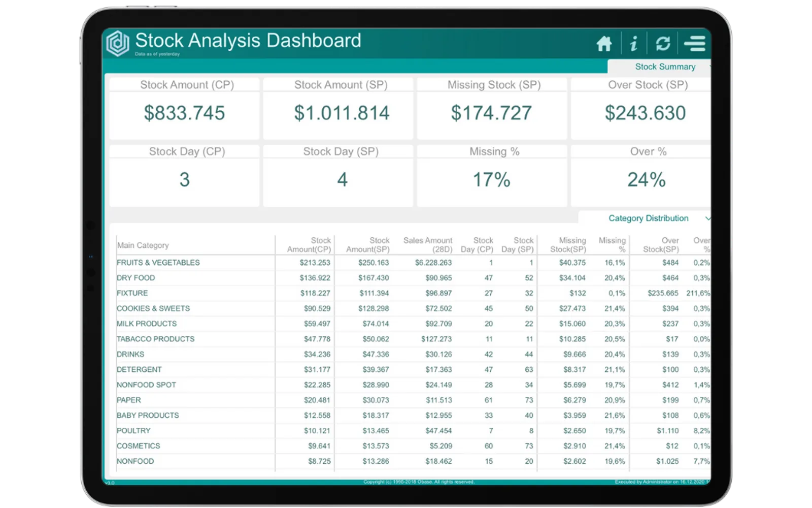Click the Stock Amount(SP) column header
Image resolution: width=812 pixels, height=508 pixels.
click(x=368, y=245)
